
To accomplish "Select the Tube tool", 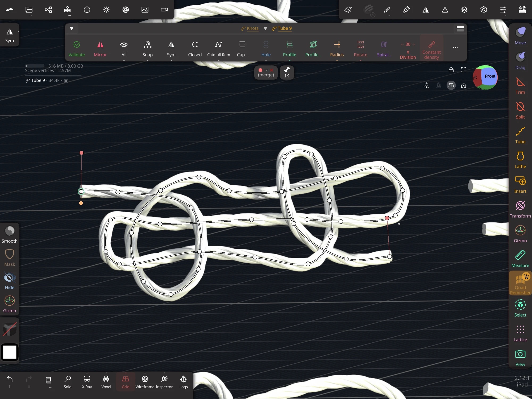I will tap(520, 135).
